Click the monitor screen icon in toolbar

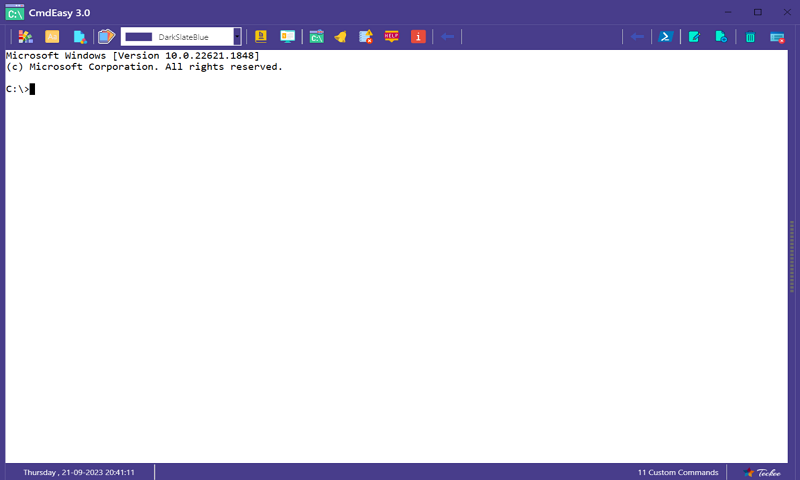[287, 37]
